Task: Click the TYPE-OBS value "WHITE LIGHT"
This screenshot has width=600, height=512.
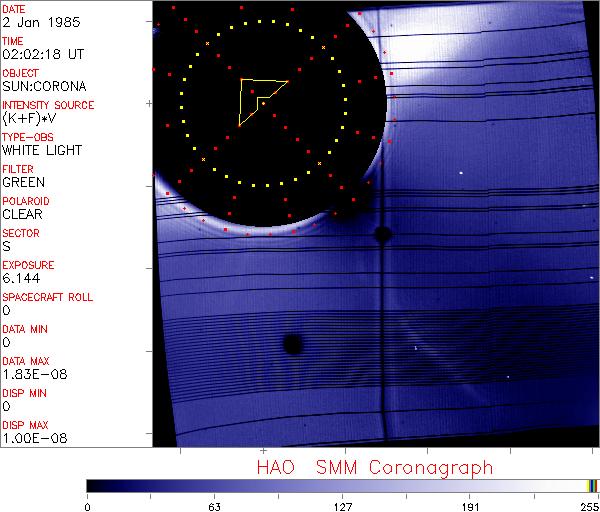Action: click(x=41, y=150)
